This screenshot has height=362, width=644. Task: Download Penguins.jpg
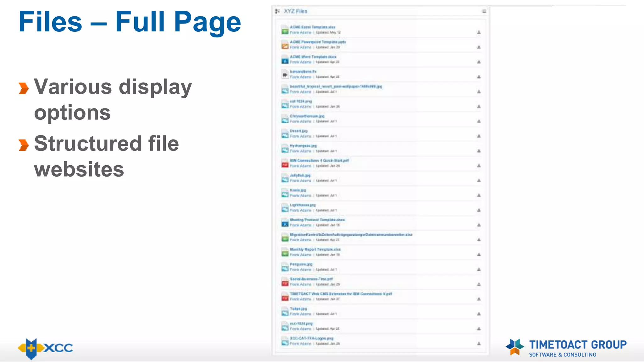[479, 269]
